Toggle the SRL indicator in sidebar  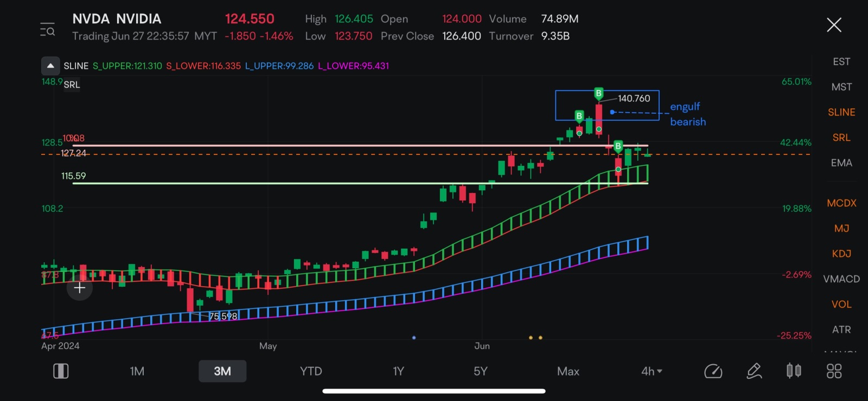point(841,138)
